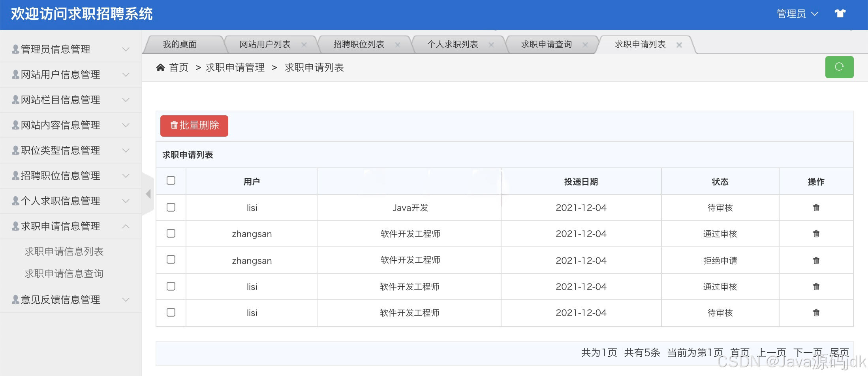This screenshot has width=868, height=376.
Task: Collapse the 求职申请信息管理 menu
Action: click(71, 226)
